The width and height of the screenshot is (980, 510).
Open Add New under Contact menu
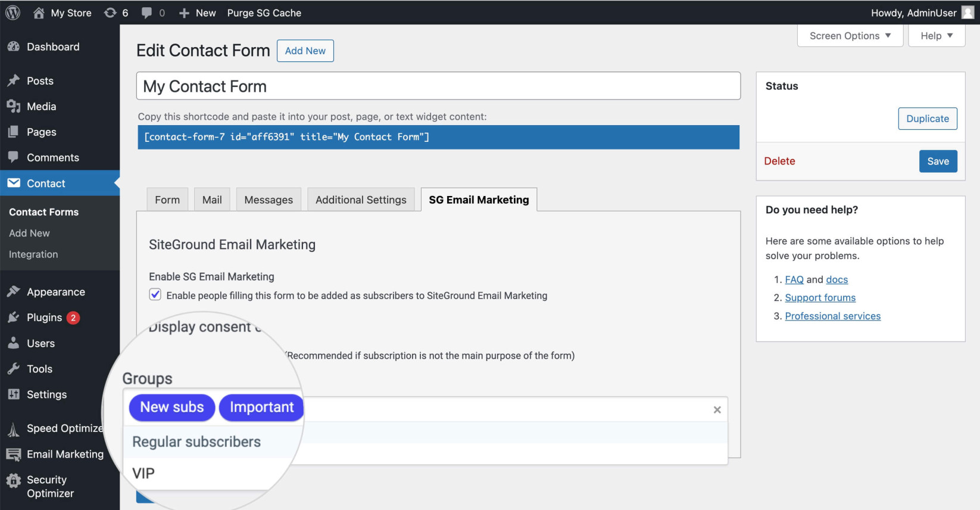(x=29, y=233)
